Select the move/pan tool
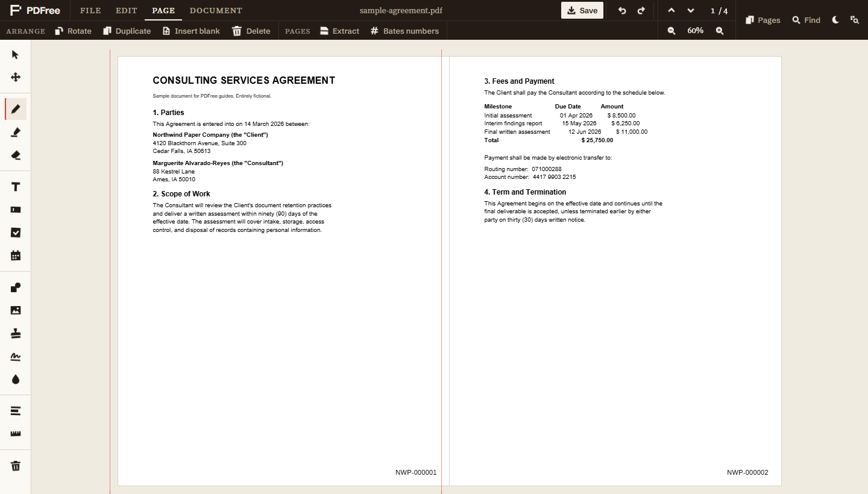868x494 pixels. pos(16,77)
